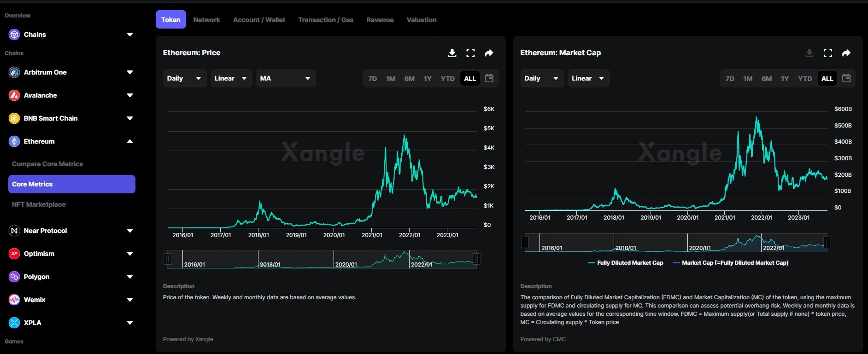Share the Ethereum Market Cap chart
This screenshot has height=354, width=868.
[x=846, y=53]
